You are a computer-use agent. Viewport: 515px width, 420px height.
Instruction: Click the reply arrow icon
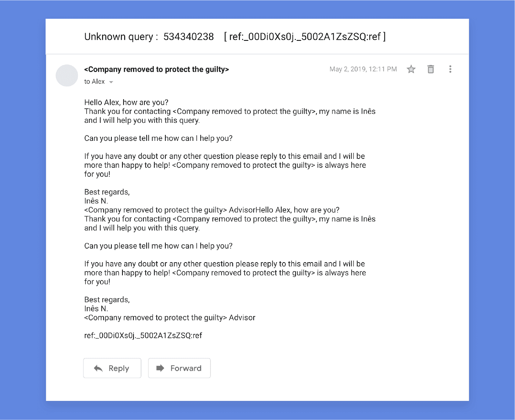point(98,368)
